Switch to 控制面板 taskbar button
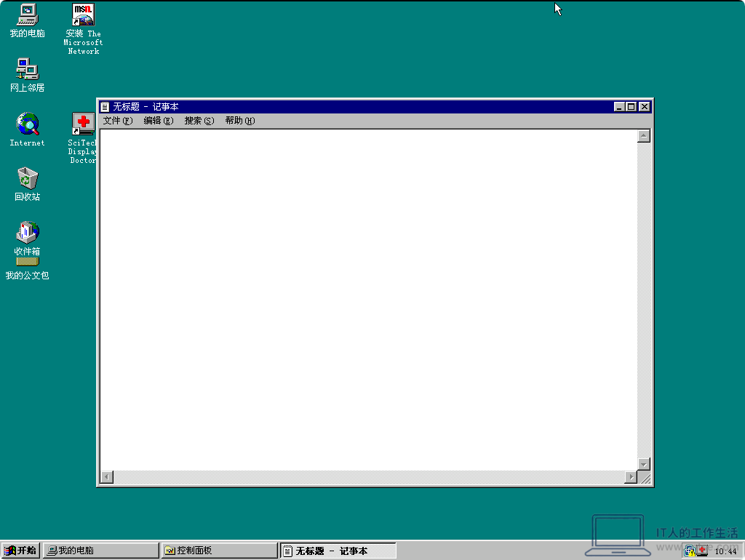The image size is (745, 560). (x=219, y=551)
